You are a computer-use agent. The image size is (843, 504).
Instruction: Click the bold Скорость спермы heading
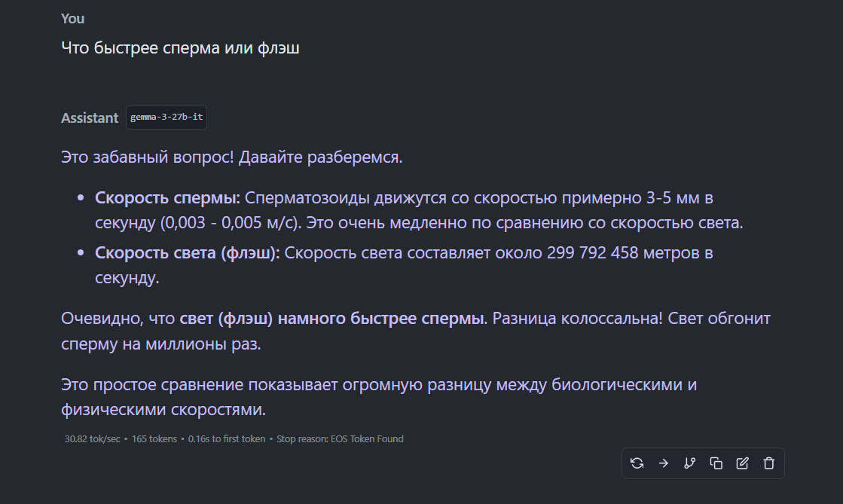coord(167,198)
